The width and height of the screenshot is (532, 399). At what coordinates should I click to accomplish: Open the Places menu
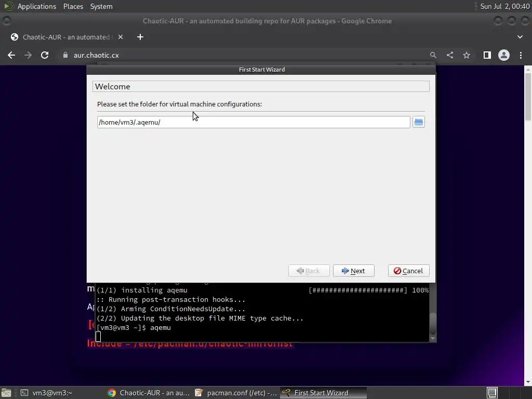[x=73, y=6]
